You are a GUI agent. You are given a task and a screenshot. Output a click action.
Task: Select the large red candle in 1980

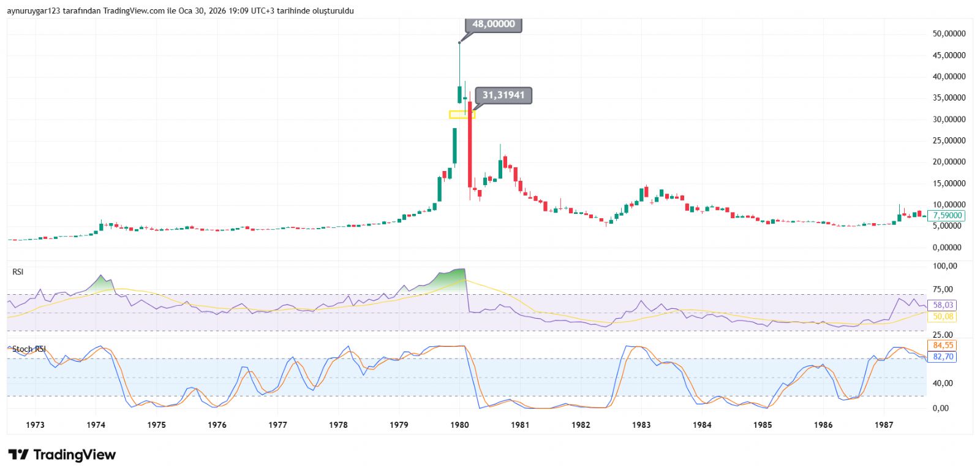coord(470,144)
